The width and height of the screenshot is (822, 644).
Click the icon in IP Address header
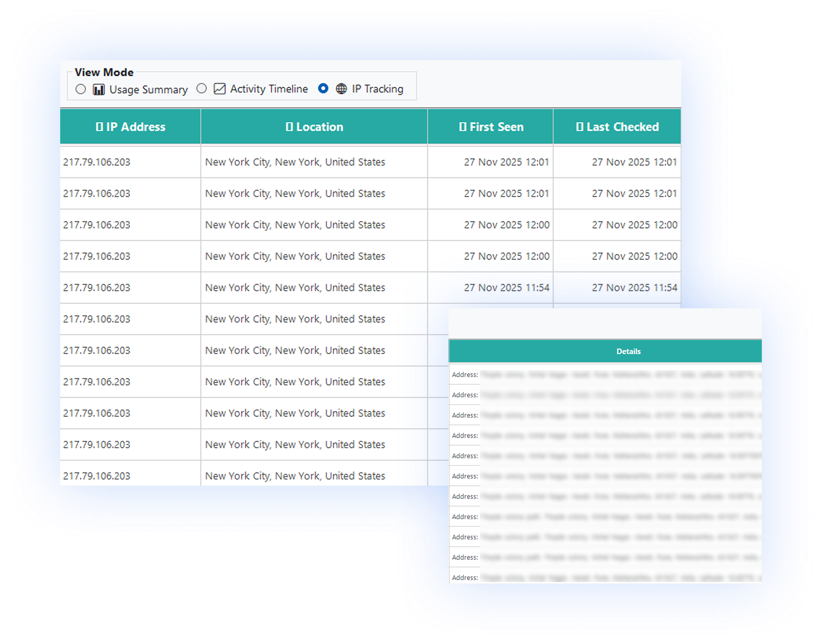[x=99, y=127]
